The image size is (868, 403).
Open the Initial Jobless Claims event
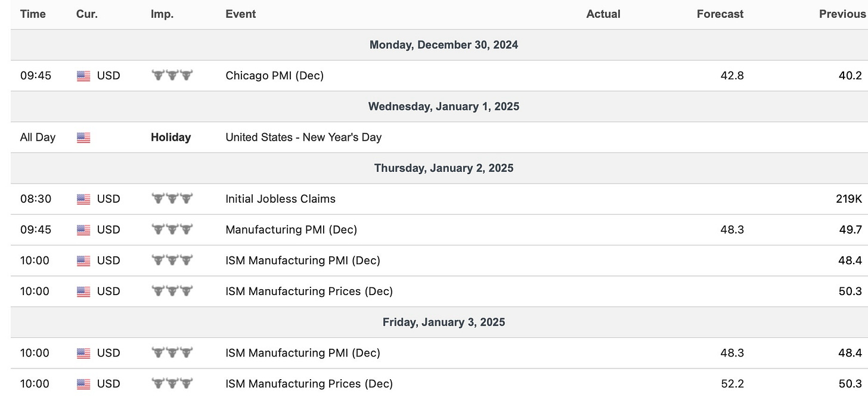click(x=280, y=199)
